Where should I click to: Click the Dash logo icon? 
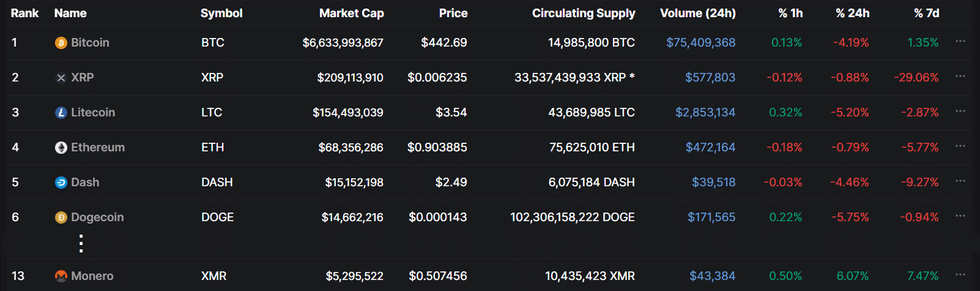(61, 183)
